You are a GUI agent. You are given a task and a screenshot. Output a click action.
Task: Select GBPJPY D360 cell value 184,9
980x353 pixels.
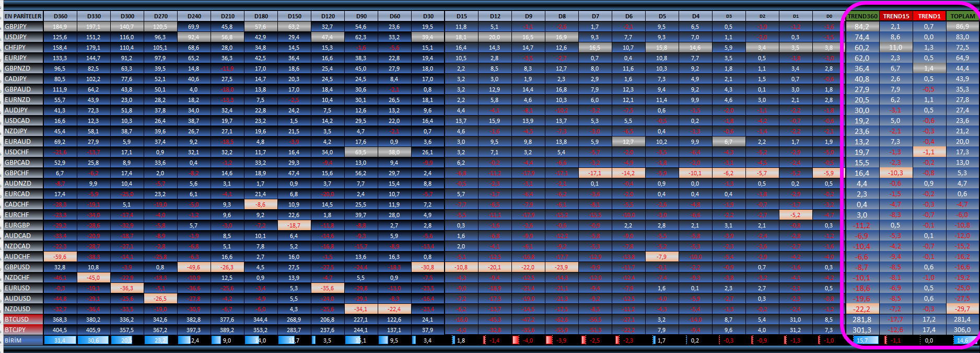(x=60, y=27)
